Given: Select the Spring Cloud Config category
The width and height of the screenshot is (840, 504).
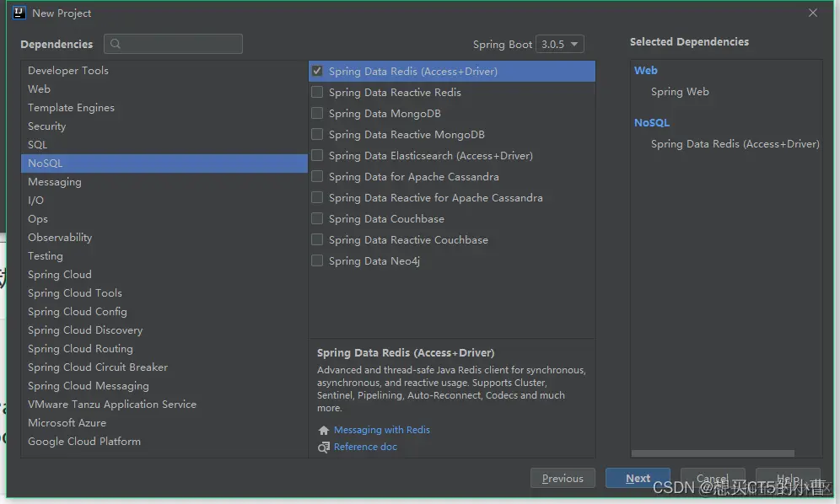Looking at the screenshot, I should point(164,312).
